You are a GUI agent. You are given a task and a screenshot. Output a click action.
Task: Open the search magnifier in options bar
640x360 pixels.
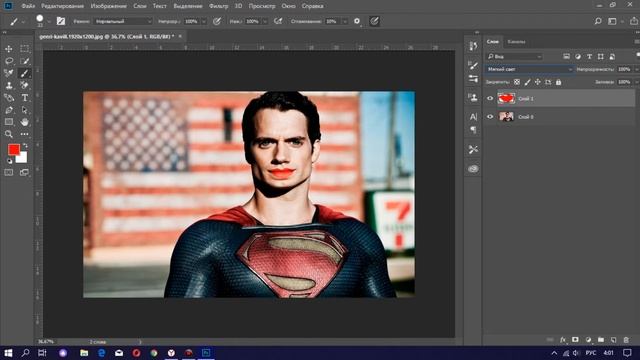(x=598, y=21)
